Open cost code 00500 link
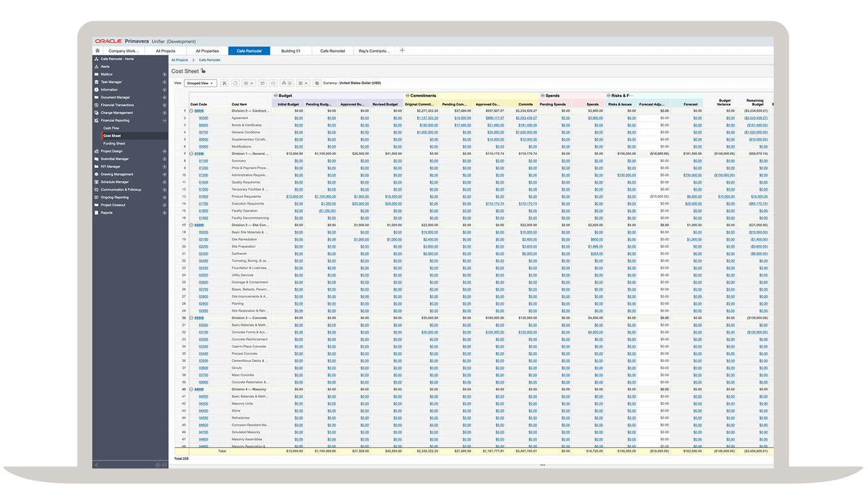Viewport: 868px width, 493px height. [203, 118]
